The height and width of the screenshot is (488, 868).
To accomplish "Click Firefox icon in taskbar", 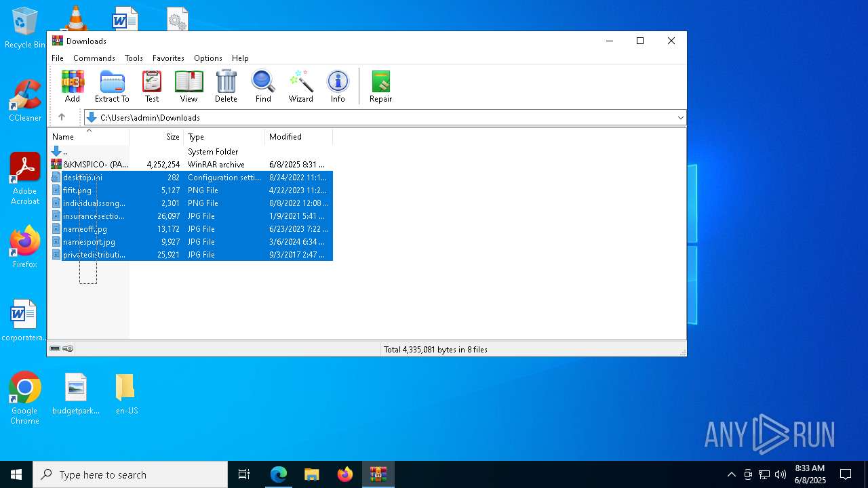I will pyautogui.click(x=345, y=474).
